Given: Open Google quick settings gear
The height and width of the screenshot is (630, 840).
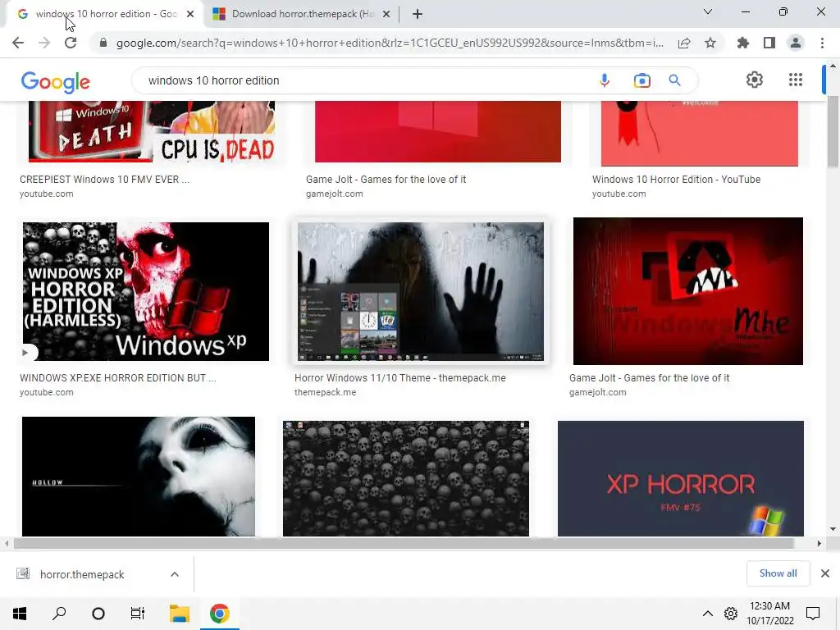Looking at the screenshot, I should [755, 80].
